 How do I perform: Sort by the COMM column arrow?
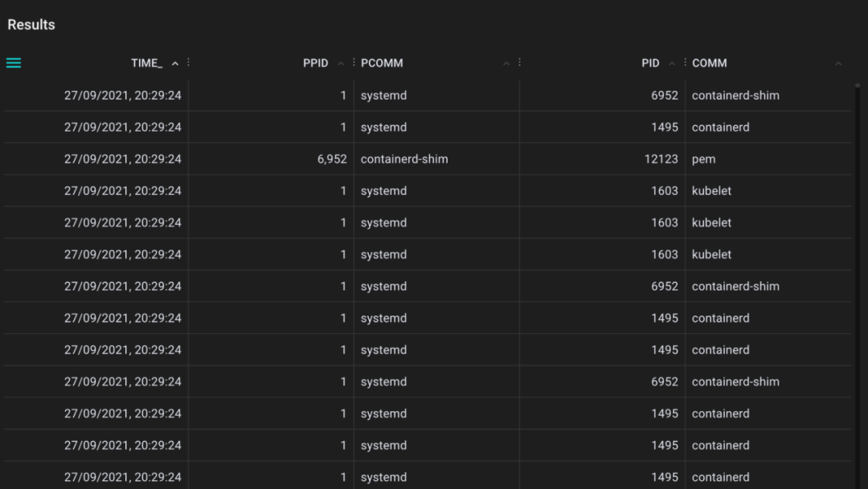(838, 63)
